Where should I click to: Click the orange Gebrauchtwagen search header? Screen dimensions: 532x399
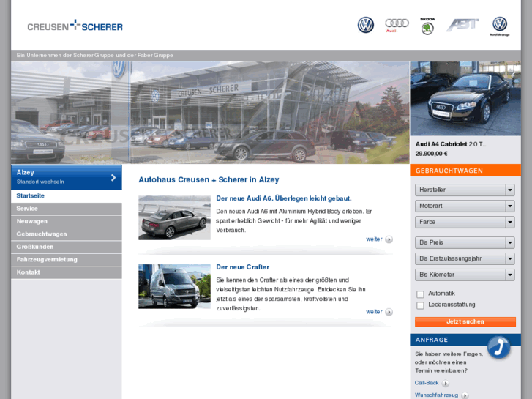(465, 171)
